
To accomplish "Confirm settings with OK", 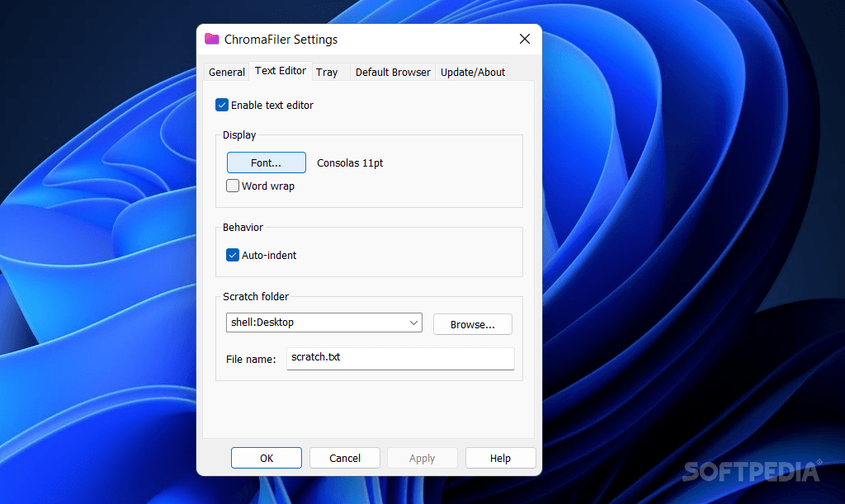I will pos(267,458).
